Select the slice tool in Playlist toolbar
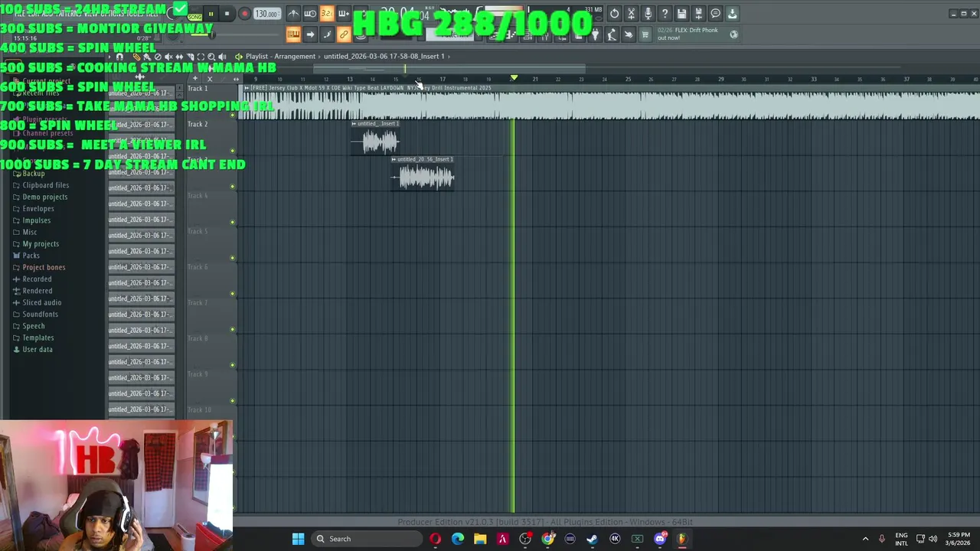Image resolution: width=980 pixels, height=551 pixels. pos(190,57)
